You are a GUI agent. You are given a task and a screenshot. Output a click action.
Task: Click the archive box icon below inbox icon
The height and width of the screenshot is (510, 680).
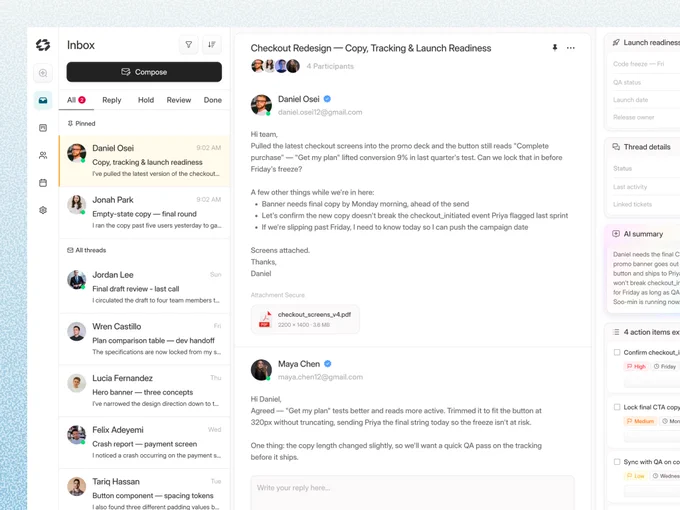tap(43, 128)
